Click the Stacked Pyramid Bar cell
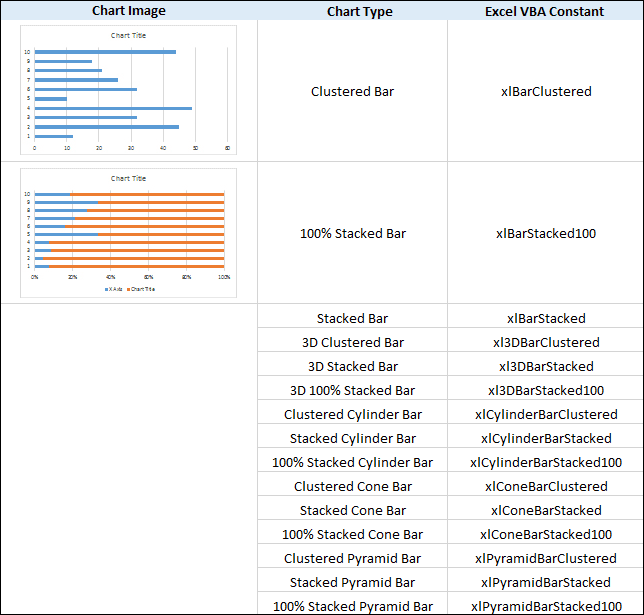The width and height of the screenshot is (644, 615). [352, 582]
